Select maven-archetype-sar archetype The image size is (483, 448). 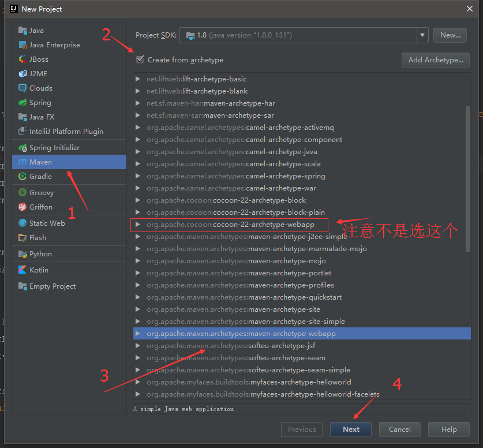coord(302,115)
